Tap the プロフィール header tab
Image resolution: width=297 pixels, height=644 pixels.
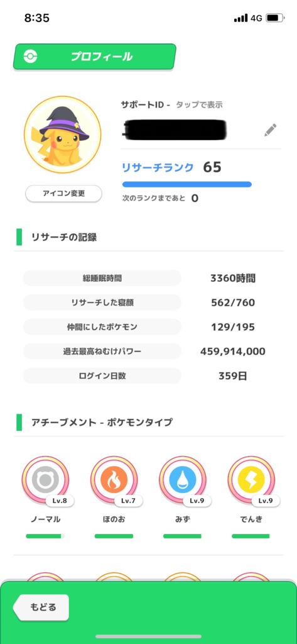94,57
